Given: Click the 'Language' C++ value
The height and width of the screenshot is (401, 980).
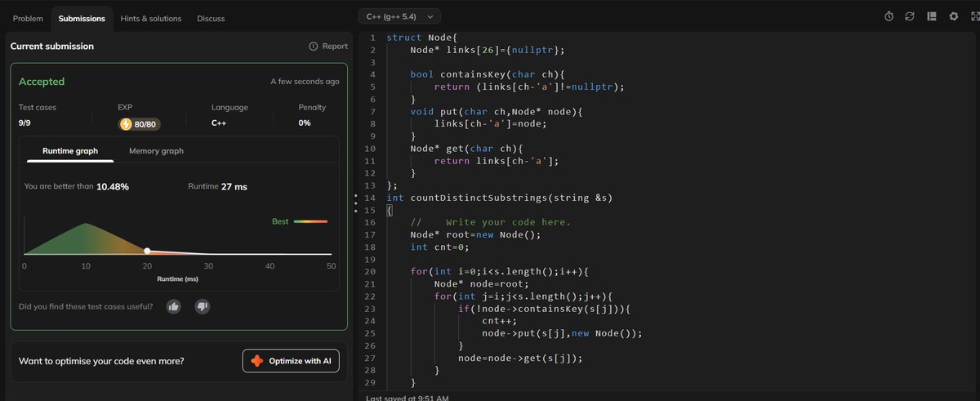Looking at the screenshot, I should (x=219, y=123).
